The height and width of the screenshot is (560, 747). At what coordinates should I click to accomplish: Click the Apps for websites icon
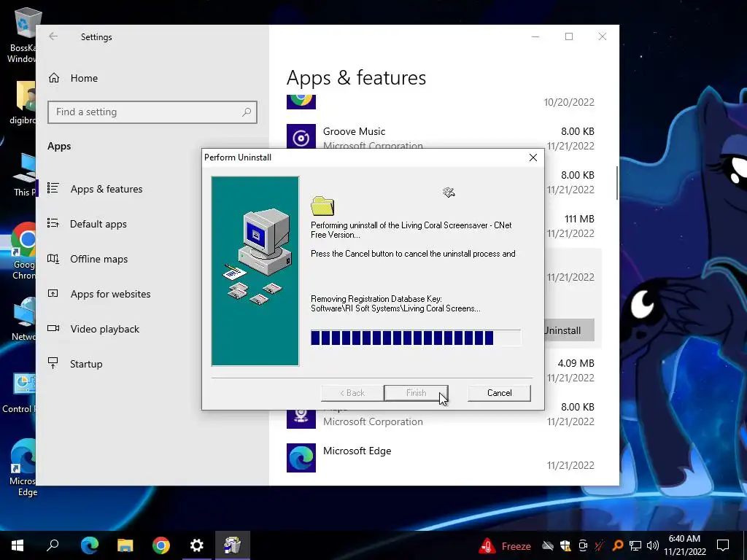point(53,293)
